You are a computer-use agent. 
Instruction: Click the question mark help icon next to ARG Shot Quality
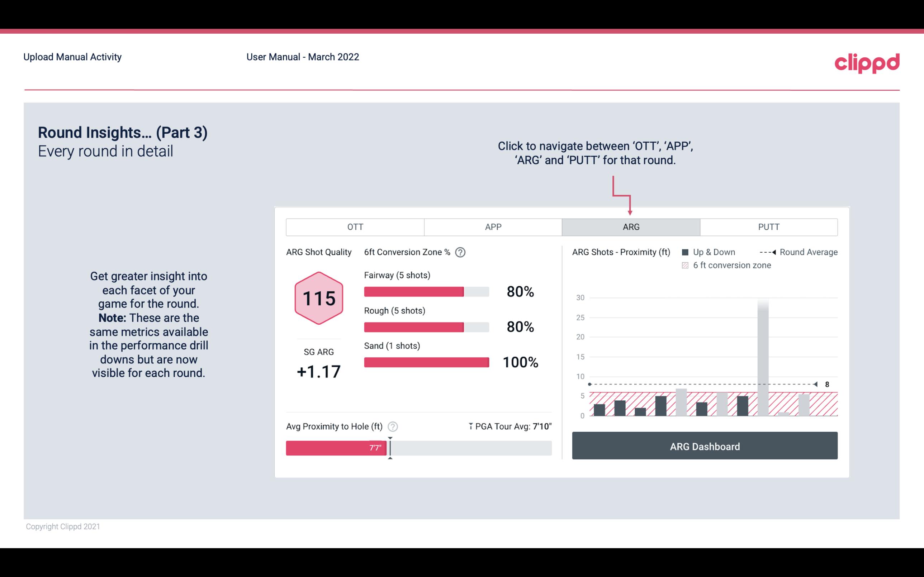click(462, 253)
